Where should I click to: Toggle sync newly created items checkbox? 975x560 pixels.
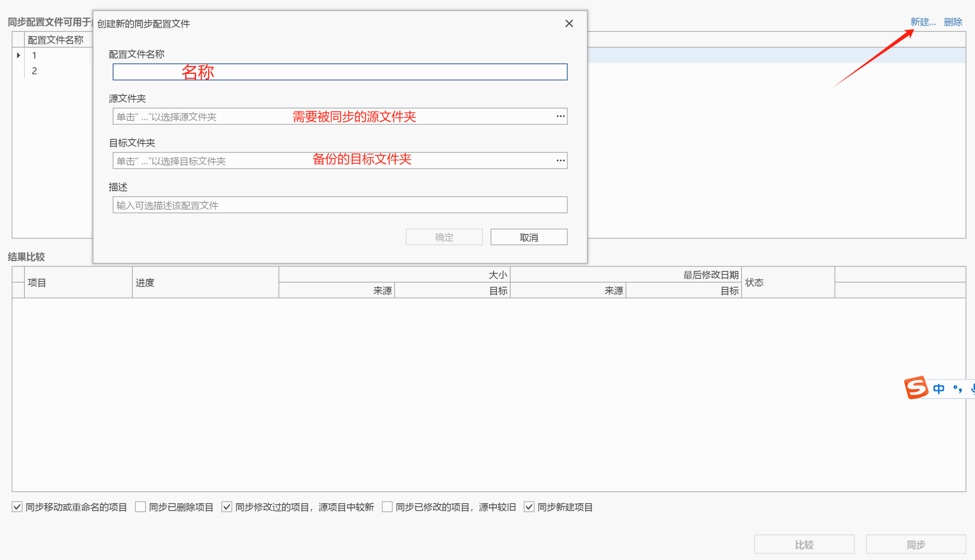pos(529,507)
